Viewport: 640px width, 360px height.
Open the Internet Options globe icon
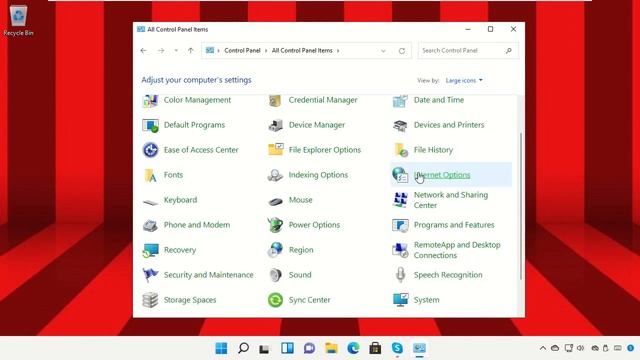pos(400,175)
